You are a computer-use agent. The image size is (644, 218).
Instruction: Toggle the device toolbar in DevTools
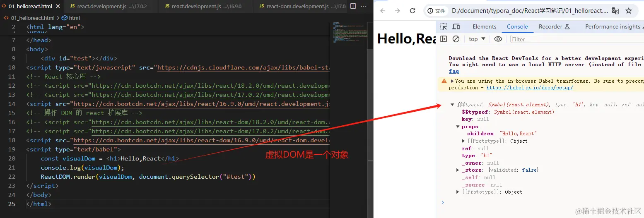coord(456,27)
